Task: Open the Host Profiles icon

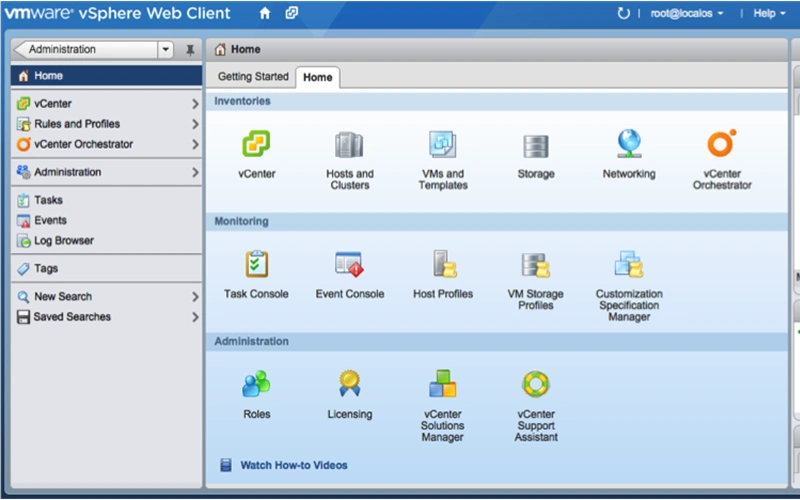Action: point(444,264)
